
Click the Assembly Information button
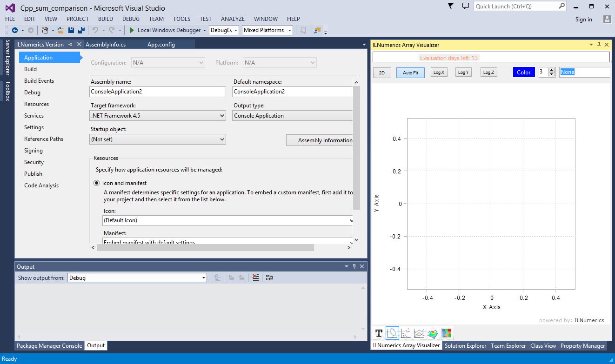(320, 140)
